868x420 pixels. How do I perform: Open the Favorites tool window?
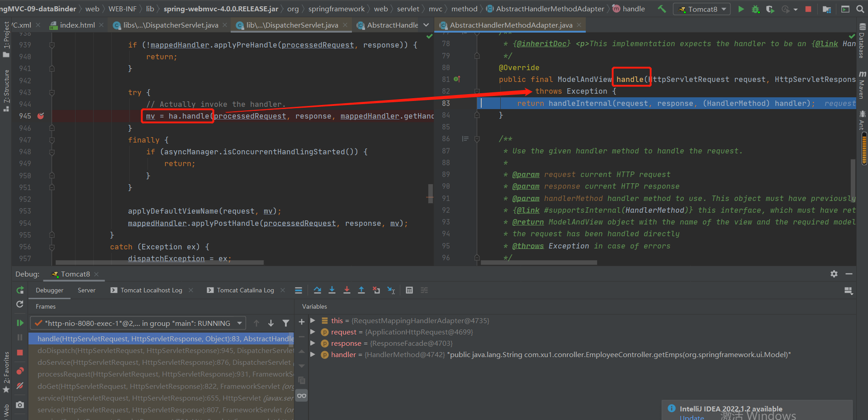[x=6, y=372]
